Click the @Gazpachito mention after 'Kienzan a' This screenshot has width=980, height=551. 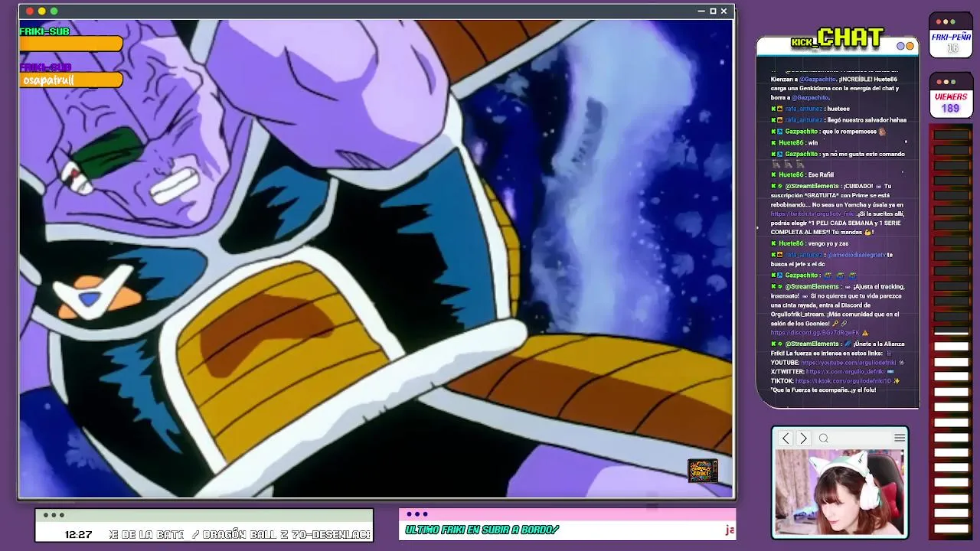(817, 79)
